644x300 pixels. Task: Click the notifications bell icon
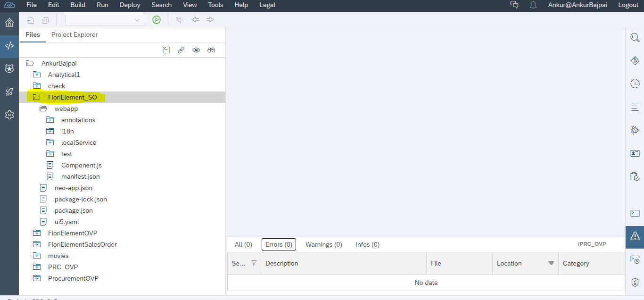(533, 5)
